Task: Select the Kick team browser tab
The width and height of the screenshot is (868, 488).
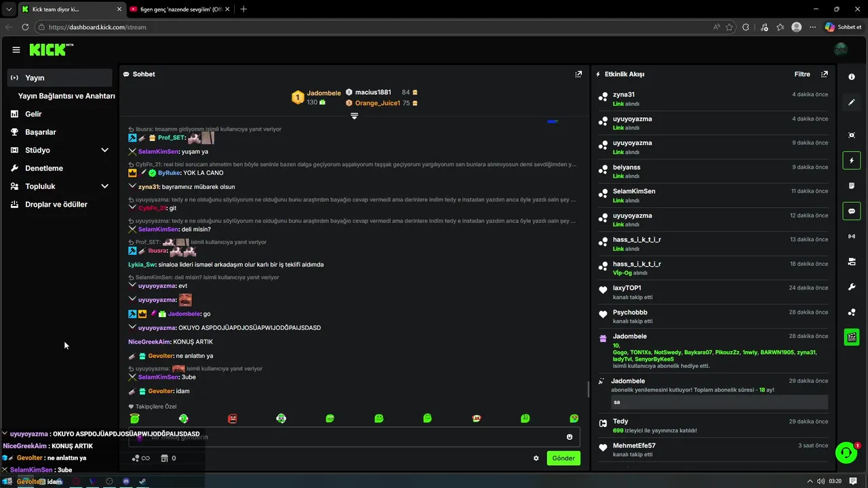Action: point(71,9)
